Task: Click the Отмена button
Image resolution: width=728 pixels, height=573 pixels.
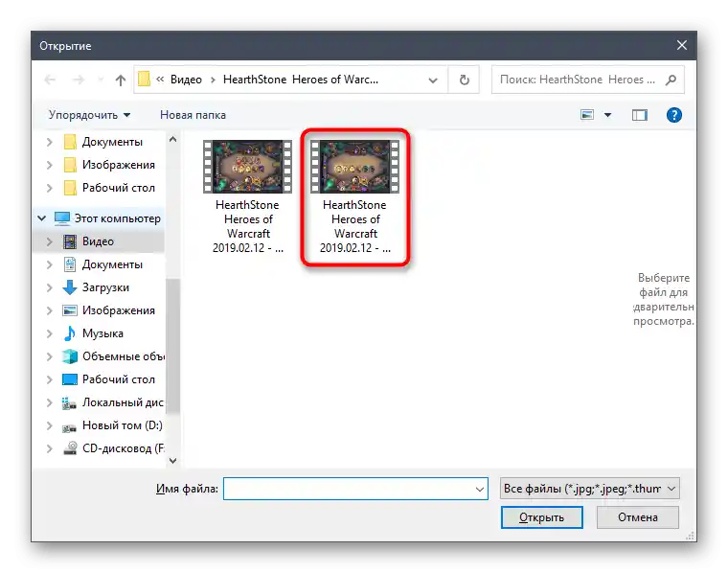Action: pos(637,517)
